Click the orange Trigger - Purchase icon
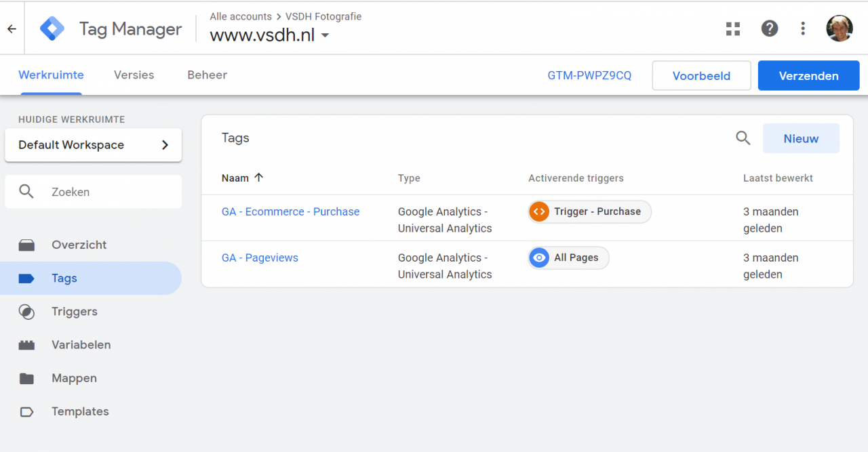The width and height of the screenshot is (868, 452). pos(539,211)
